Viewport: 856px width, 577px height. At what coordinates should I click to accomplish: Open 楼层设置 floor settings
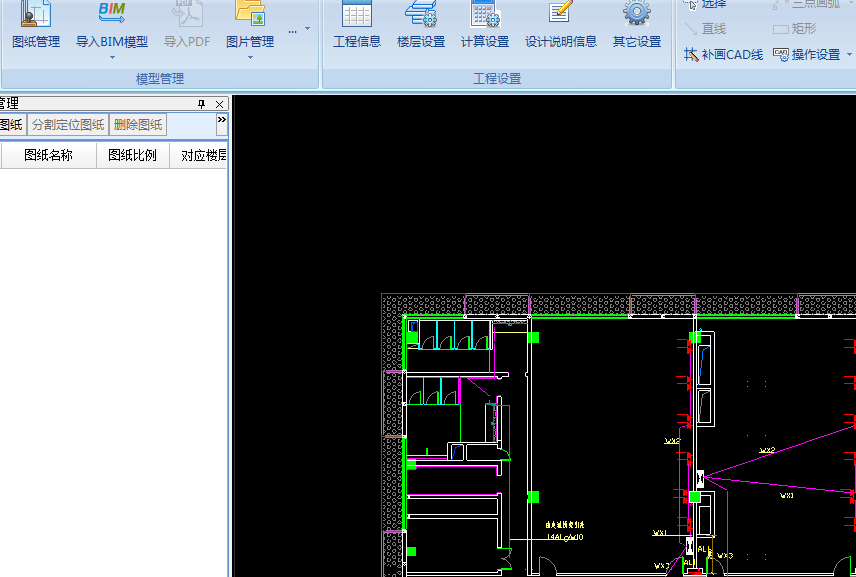[421, 25]
